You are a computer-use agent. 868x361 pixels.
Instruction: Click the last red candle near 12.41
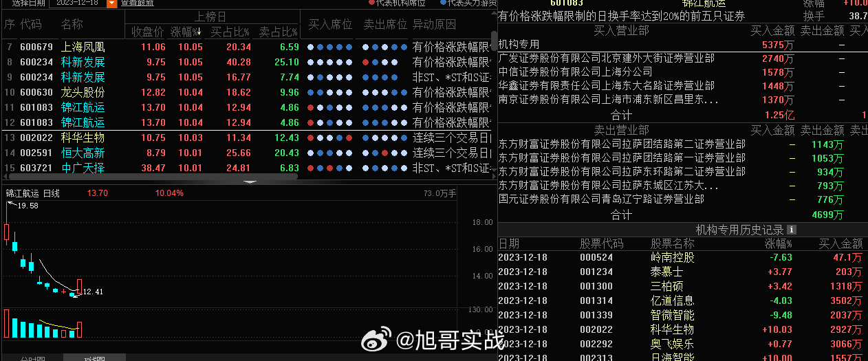[80, 287]
